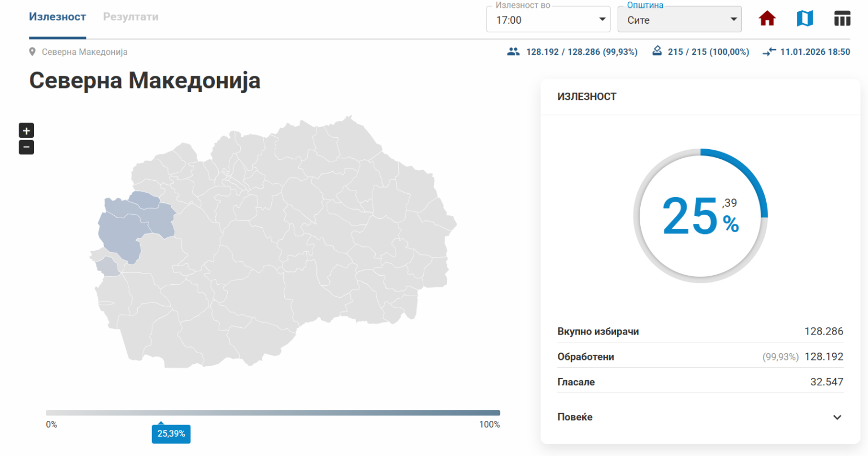Open the Излезност во time dropdown
868x456 pixels.
click(x=548, y=20)
